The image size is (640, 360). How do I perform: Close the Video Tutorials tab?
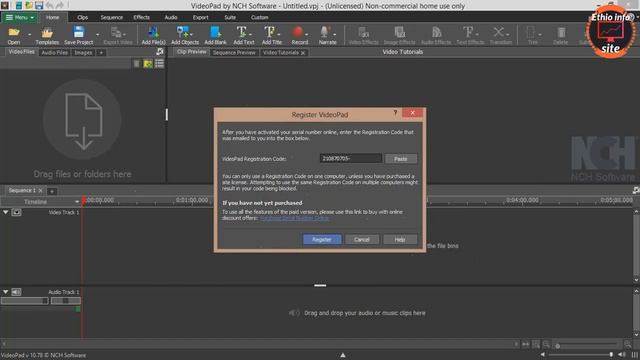(303, 53)
